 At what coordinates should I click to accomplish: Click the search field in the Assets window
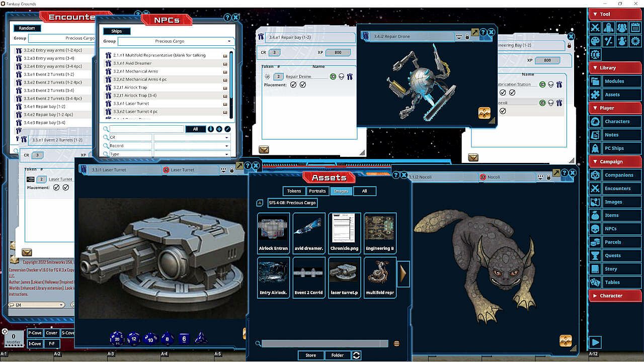(x=325, y=343)
